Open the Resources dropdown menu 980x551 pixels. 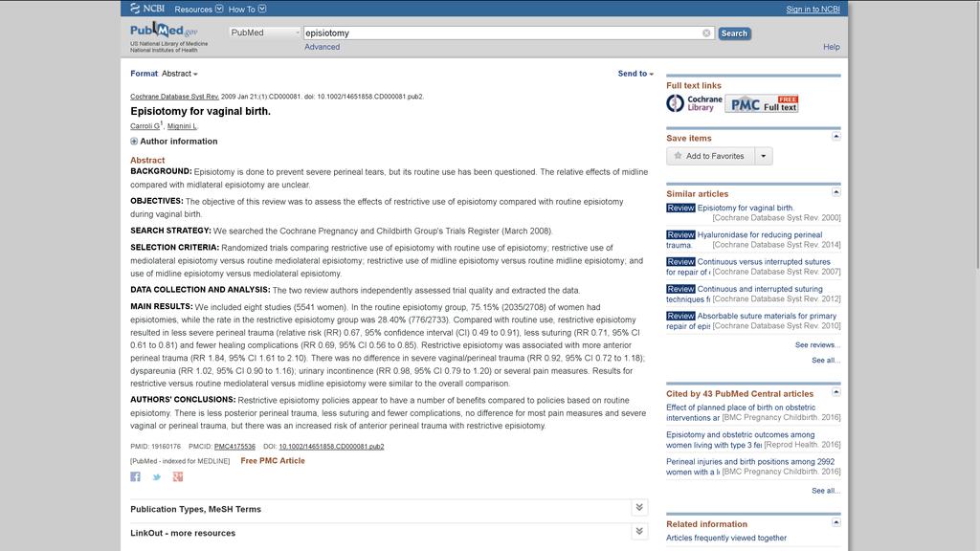[x=198, y=10]
